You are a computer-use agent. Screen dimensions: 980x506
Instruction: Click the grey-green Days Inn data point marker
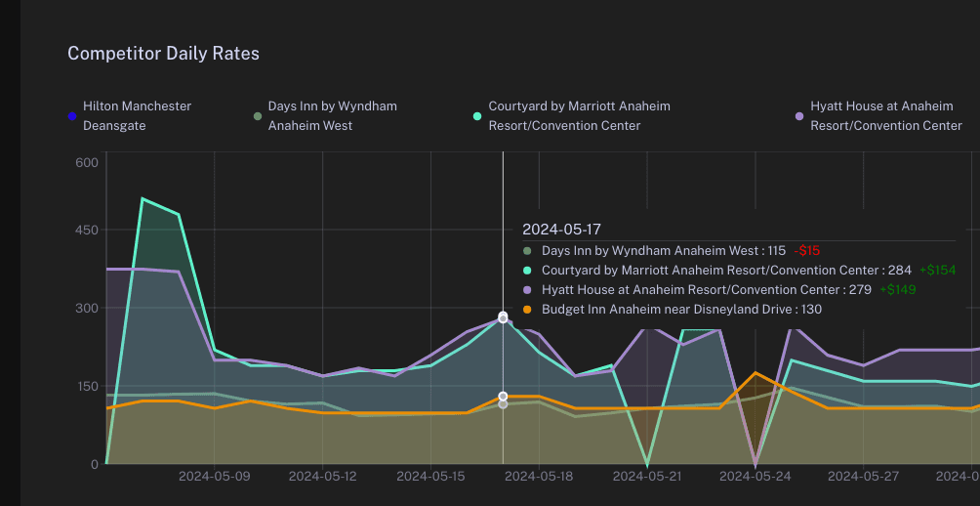click(503, 404)
